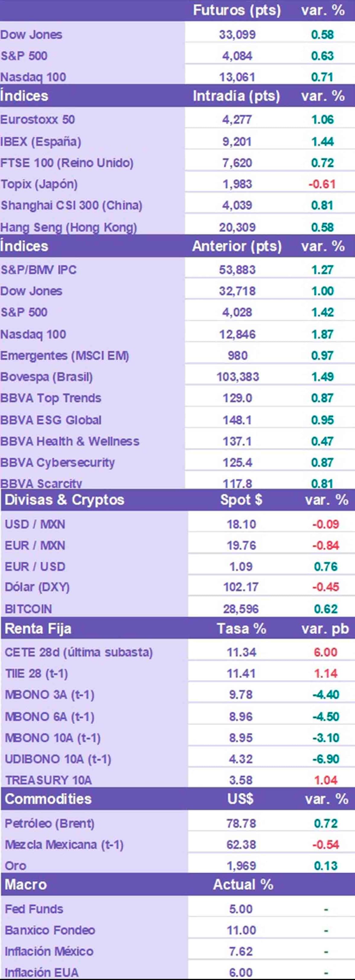Select the BBVA Top Trends label

tap(51, 398)
